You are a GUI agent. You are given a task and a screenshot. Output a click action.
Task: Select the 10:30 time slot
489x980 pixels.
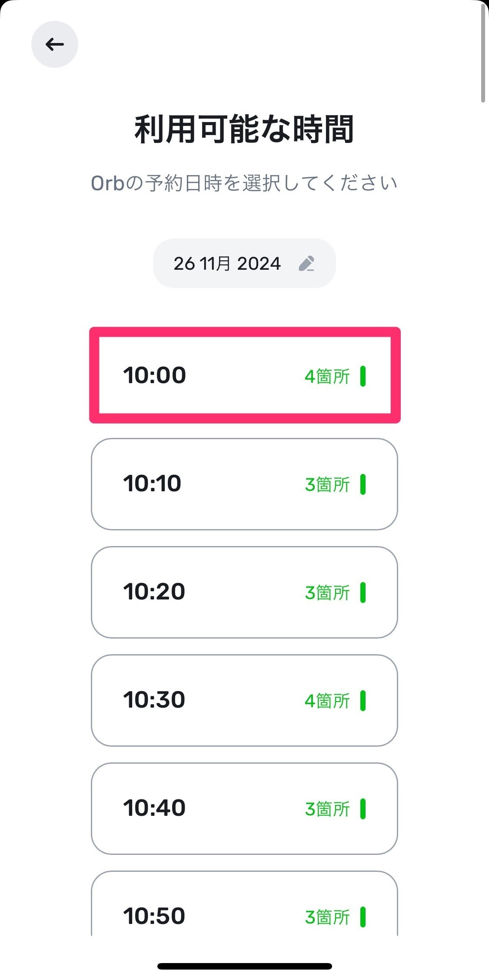pos(244,700)
